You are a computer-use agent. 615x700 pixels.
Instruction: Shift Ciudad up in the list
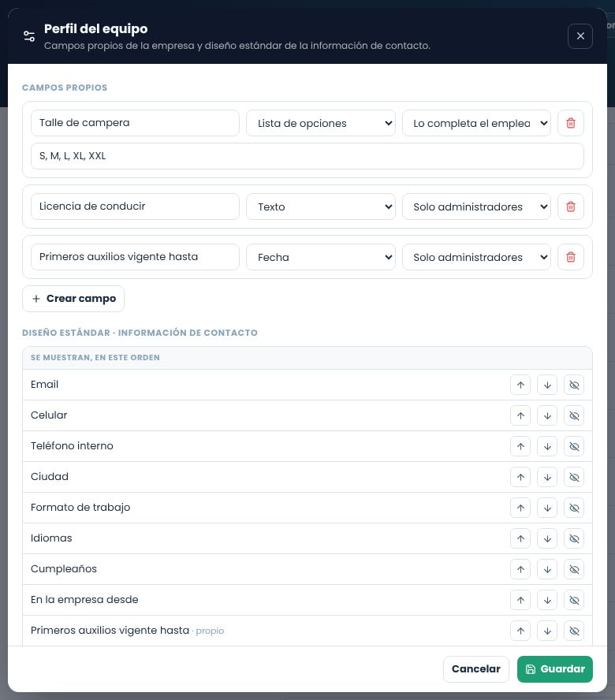pos(520,477)
